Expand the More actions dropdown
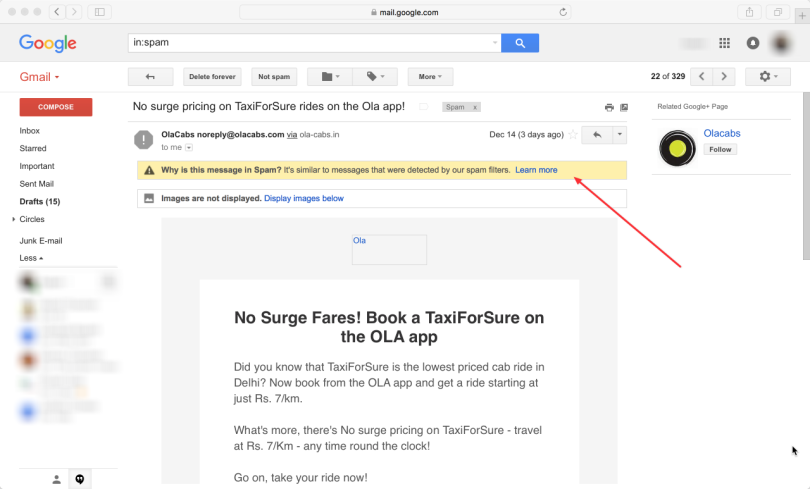 point(430,77)
